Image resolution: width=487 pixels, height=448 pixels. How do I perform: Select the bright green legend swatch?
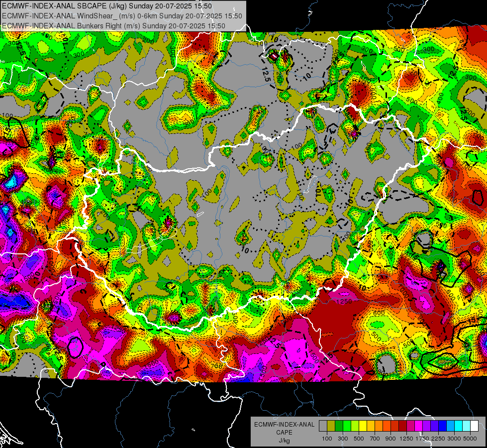pyautogui.click(x=347, y=426)
